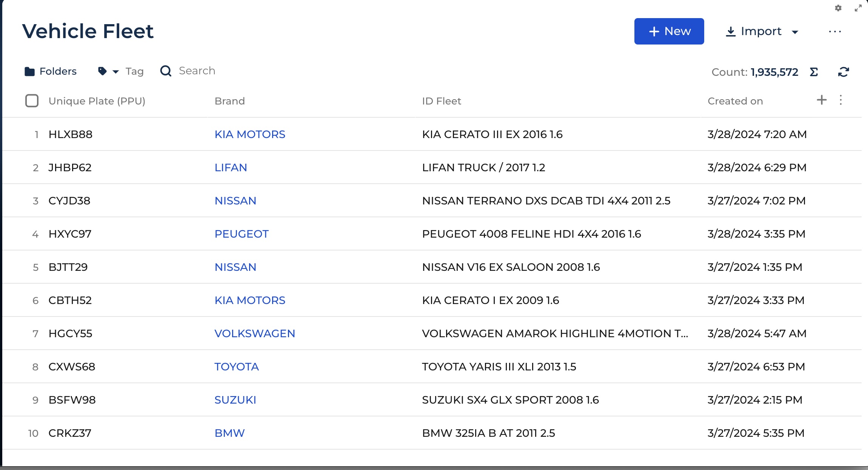This screenshot has height=470, width=868.
Task: Click the Count 1,935,572 value
Action: [774, 72]
